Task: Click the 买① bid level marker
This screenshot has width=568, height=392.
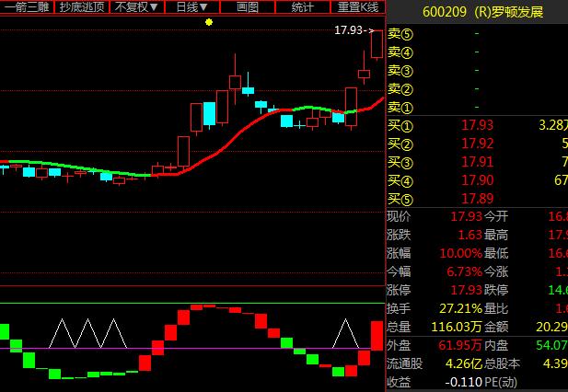Action: (x=400, y=125)
